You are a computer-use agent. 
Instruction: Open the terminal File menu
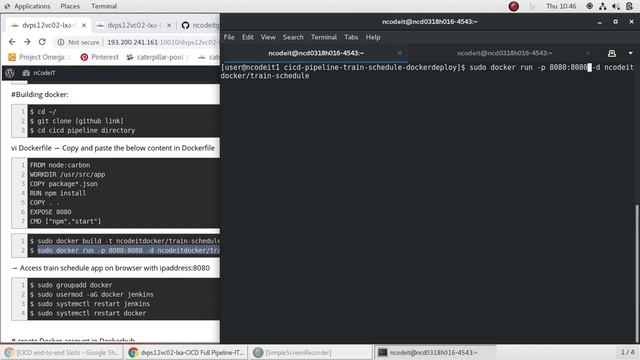(229, 37)
